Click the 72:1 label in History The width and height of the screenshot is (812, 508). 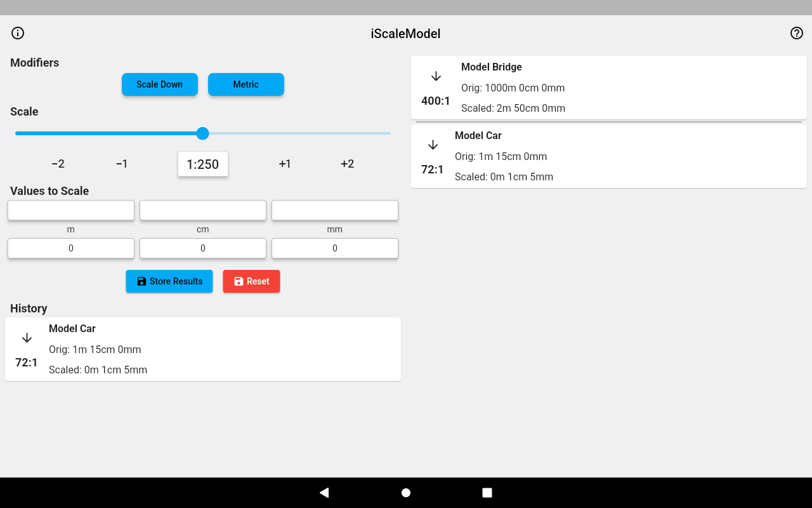[x=27, y=363]
